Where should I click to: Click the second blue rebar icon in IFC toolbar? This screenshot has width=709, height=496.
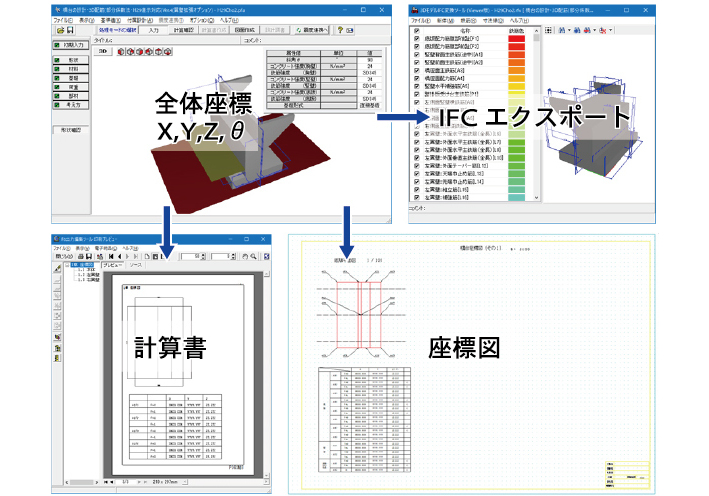[x=577, y=30]
